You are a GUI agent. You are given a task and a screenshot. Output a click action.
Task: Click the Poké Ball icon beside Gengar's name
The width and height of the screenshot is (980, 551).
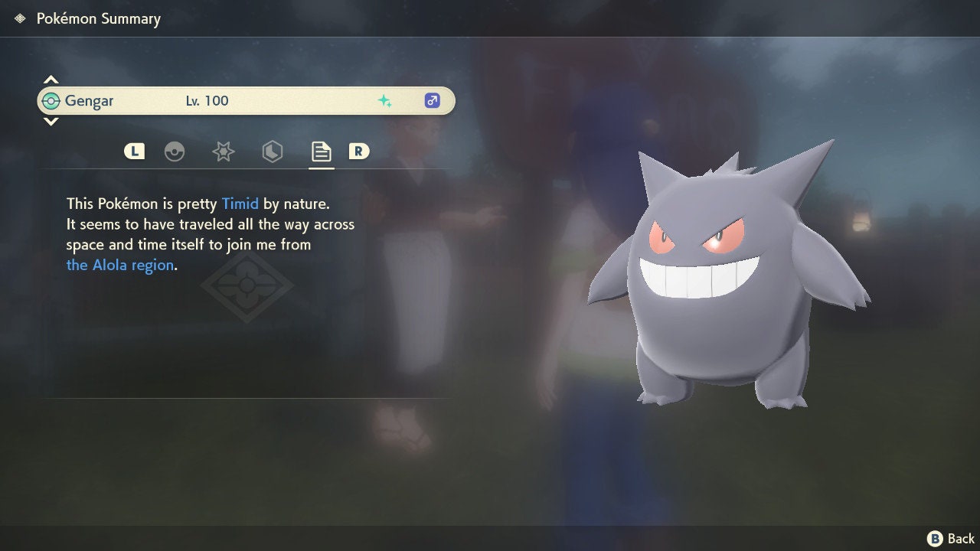(51, 101)
